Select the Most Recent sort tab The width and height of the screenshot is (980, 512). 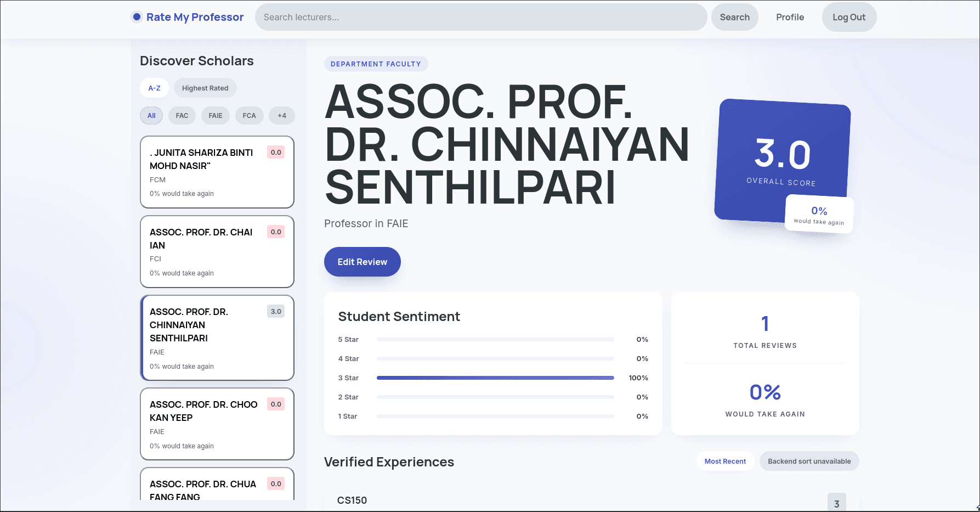[725, 461]
